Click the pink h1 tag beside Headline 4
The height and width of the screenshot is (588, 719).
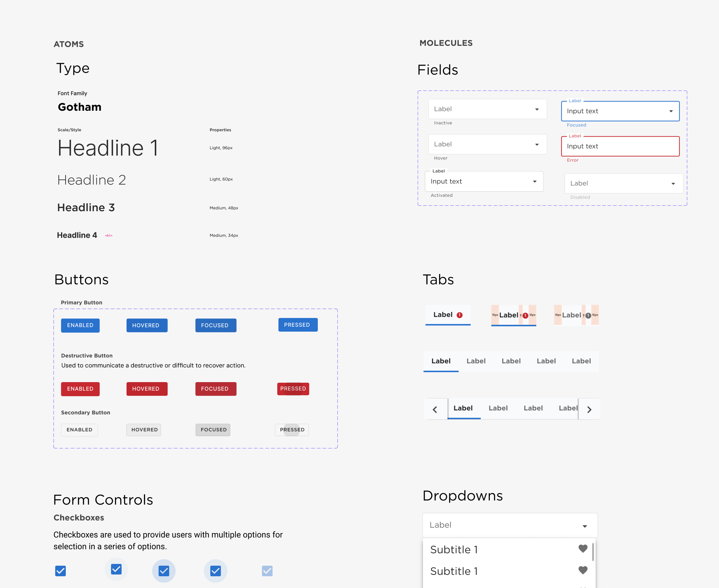[109, 235]
